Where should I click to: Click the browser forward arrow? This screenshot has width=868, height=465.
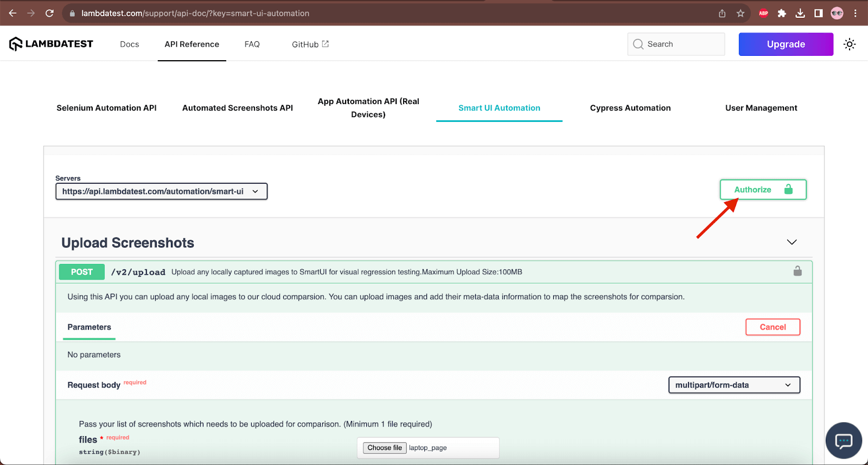point(31,13)
